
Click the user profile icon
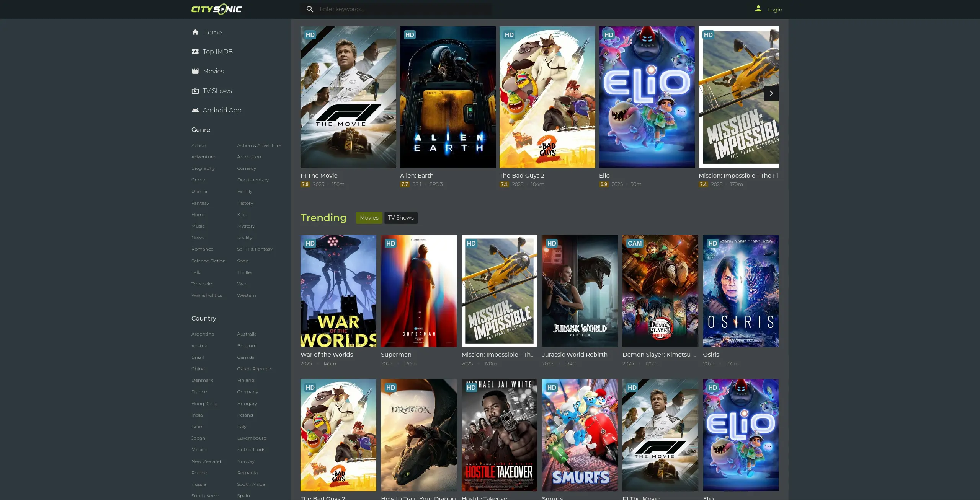(x=758, y=8)
